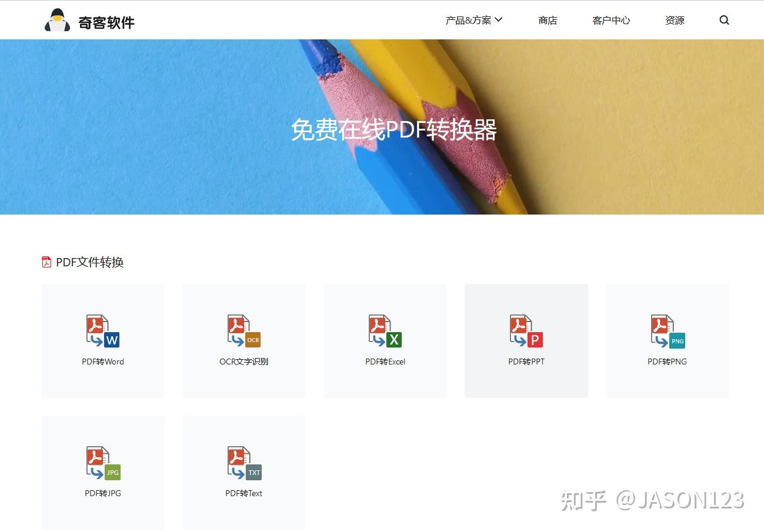Select the PDF转PNG link label
The height and width of the screenshot is (532, 764).
click(x=668, y=362)
